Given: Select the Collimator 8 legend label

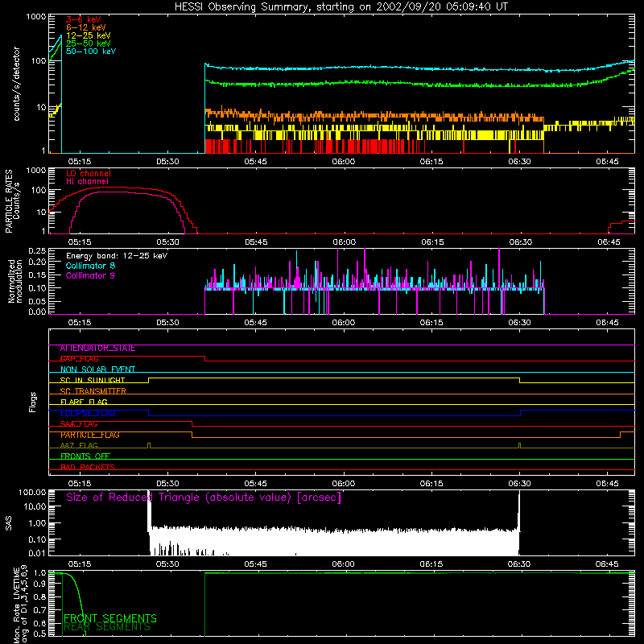Looking at the screenshot, I should 90,266.
